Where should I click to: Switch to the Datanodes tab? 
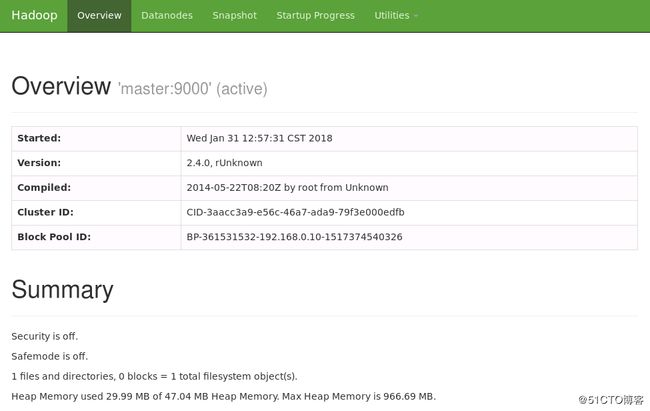point(167,16)
